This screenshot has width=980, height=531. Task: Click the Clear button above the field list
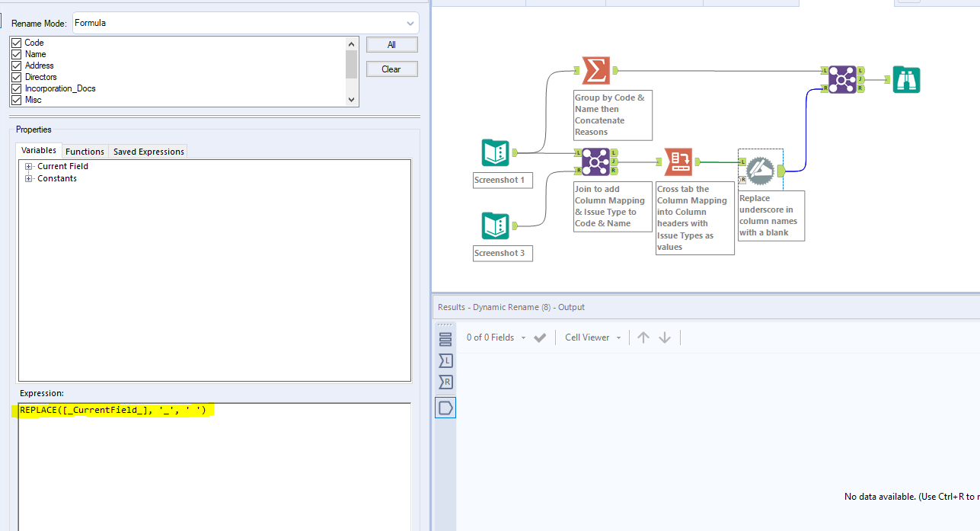coord(391,69)
